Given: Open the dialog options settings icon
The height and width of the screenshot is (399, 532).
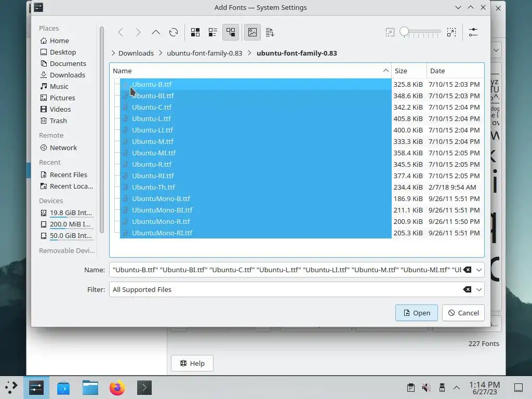Looking at the screenshot, I should pos(473,32).
